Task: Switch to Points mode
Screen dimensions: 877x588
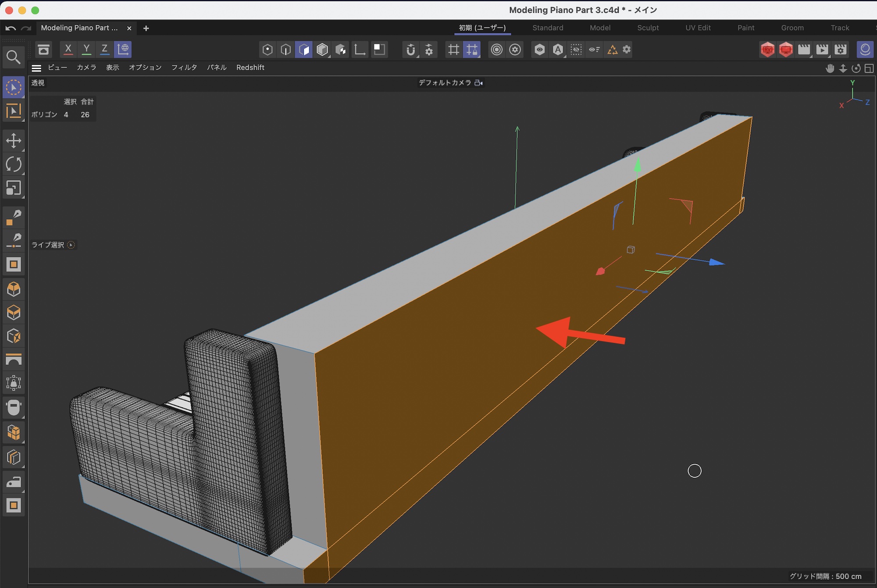Action: [x=267, y=50]
